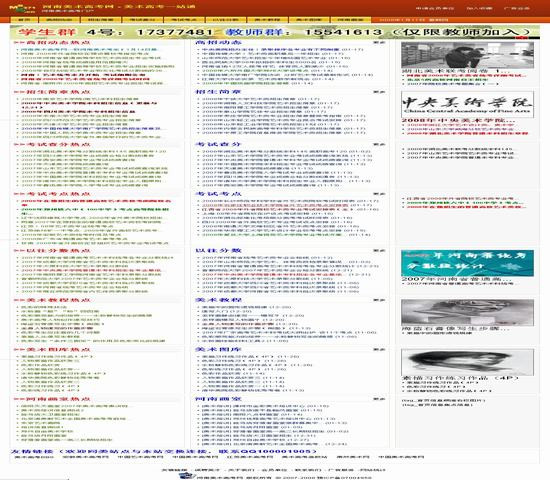Select the 美术教程 navigation tab
The width and height of the screenshot is (550, 480).
[x=267, y=20]
